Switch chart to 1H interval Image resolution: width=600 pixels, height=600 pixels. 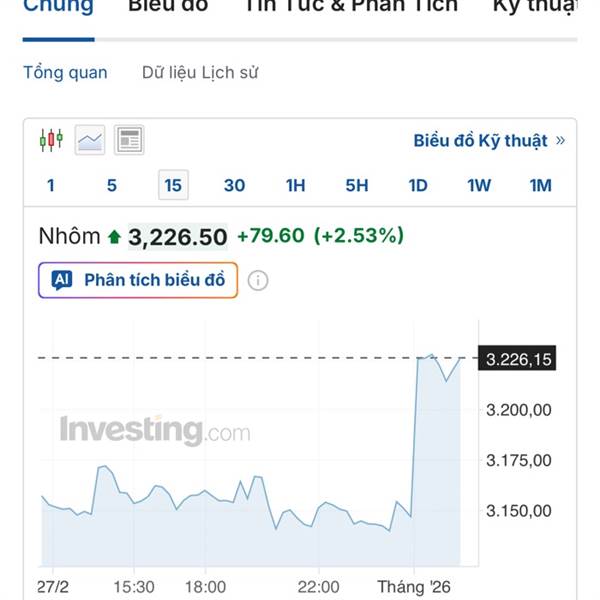pyautogui.click(x=295, y=185)
